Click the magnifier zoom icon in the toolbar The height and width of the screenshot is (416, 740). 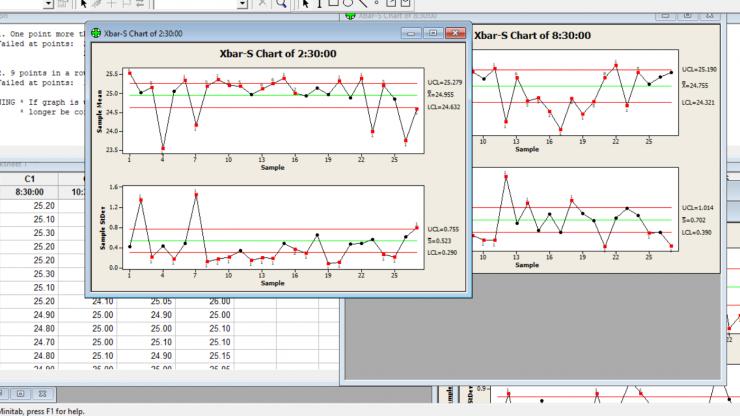click(281, 4)
